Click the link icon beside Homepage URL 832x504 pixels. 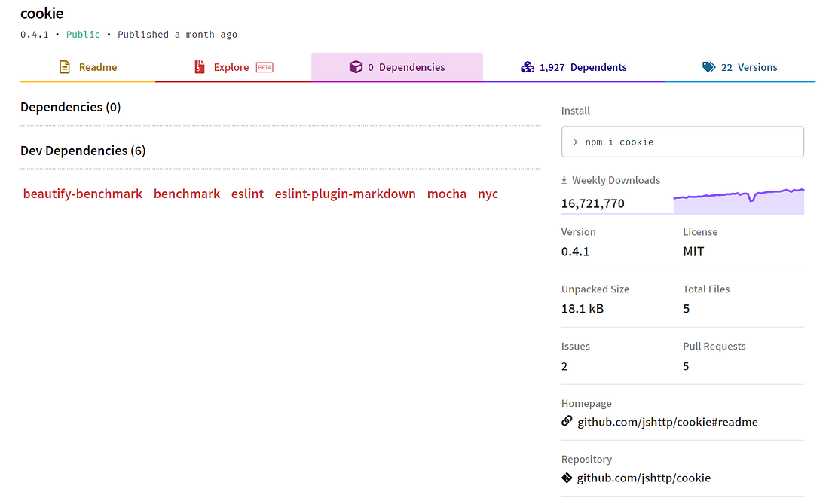pos(566,421)
